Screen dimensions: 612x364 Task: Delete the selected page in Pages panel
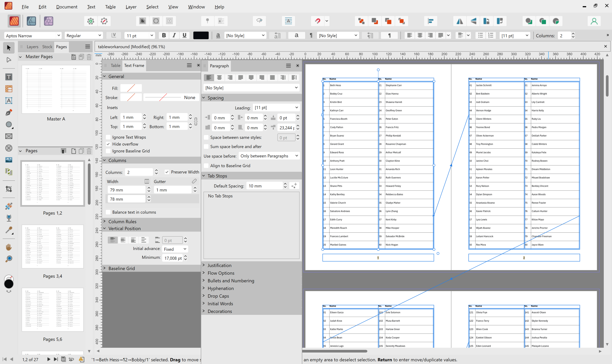[x=89, y=151]
